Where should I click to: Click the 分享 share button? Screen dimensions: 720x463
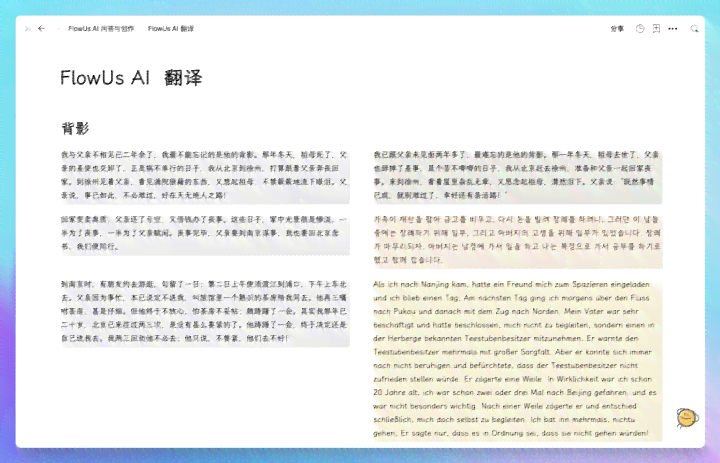[x=617, y=28]
